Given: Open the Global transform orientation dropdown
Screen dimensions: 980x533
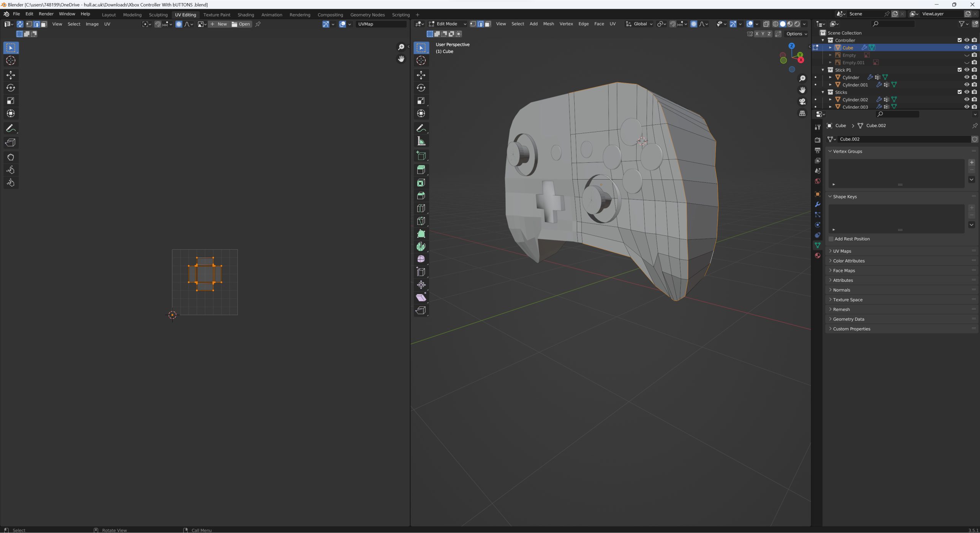Looking at the screenshot, I should click(x=640, y=24).
